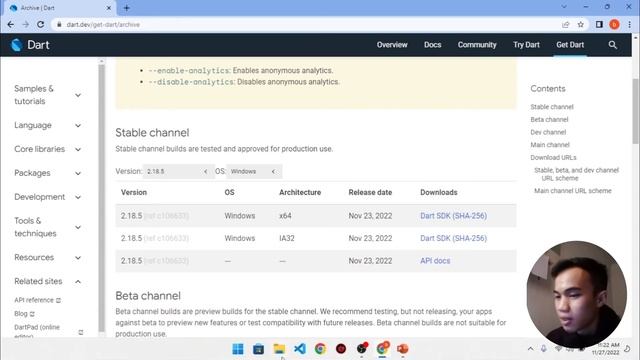Open Microsoft Store taskbar icon

(x=258, y=349)
